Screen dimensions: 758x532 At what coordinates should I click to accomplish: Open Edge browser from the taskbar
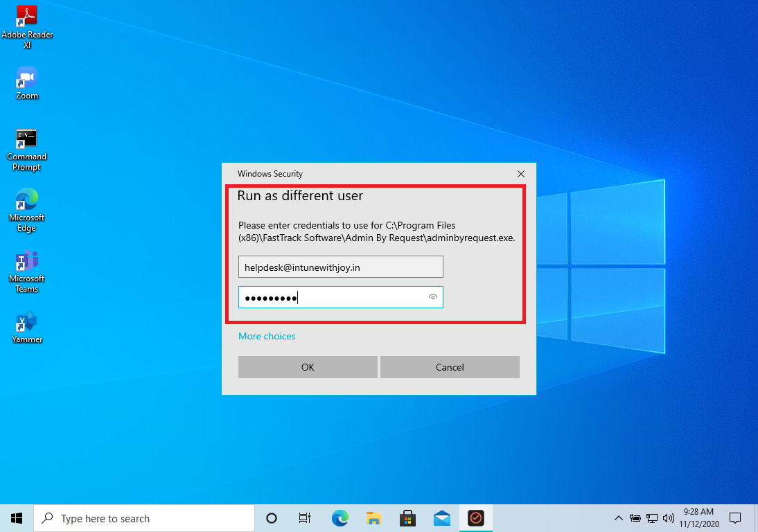(x=340, y=518)
